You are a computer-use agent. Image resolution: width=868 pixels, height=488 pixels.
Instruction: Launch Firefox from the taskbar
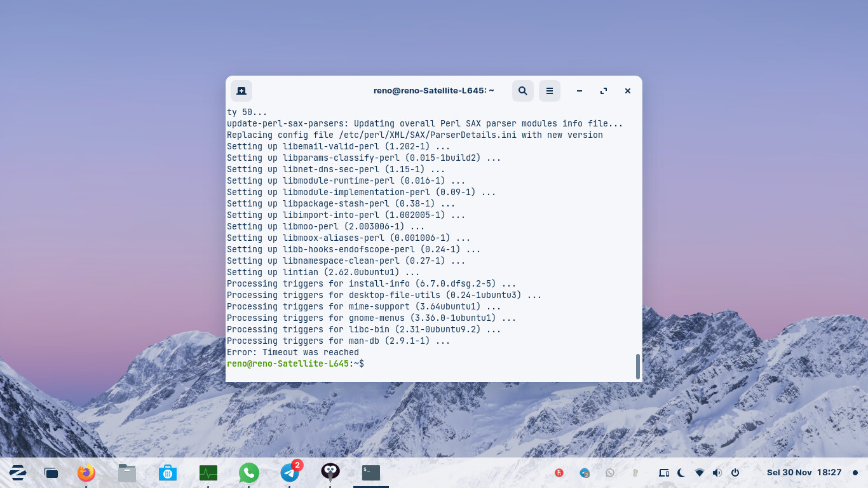coord(86,473)
